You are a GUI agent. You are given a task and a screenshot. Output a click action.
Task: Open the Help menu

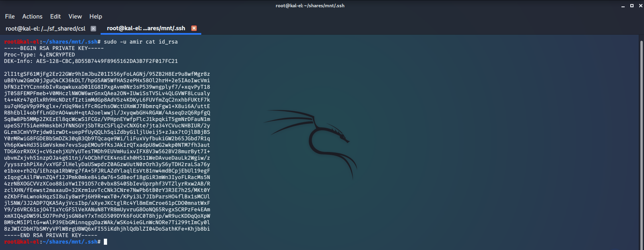(96, 17)
